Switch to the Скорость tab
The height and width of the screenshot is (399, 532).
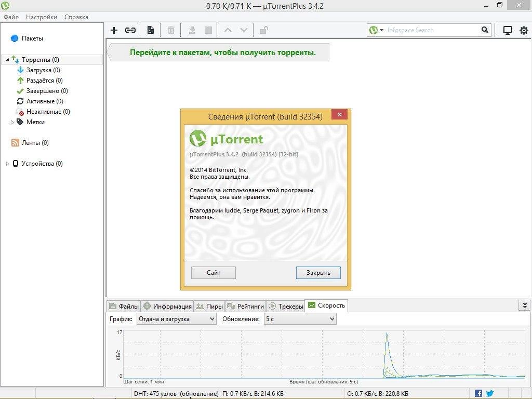pyautogui.click(x=326, y=305)
